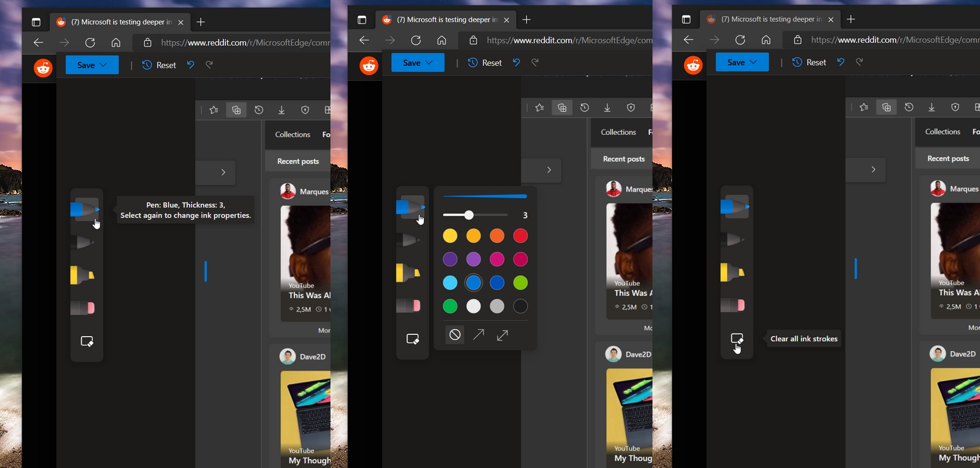Choose the dark purple color swatch
Screen dimensions: 980x468
[x=450, y=259]
